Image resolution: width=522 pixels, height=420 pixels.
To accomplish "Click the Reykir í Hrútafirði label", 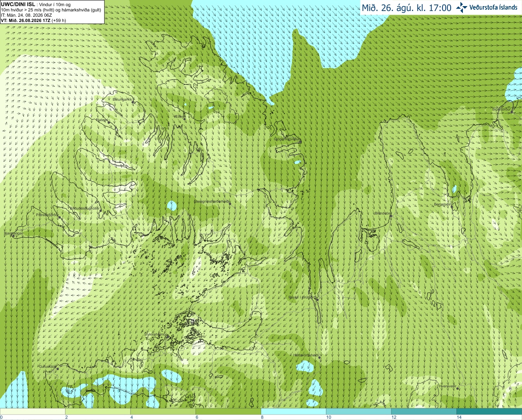I will point(302,297).
